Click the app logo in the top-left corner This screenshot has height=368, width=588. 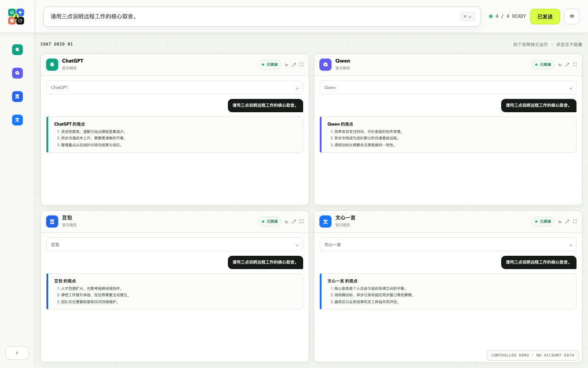tap(16, 17)
